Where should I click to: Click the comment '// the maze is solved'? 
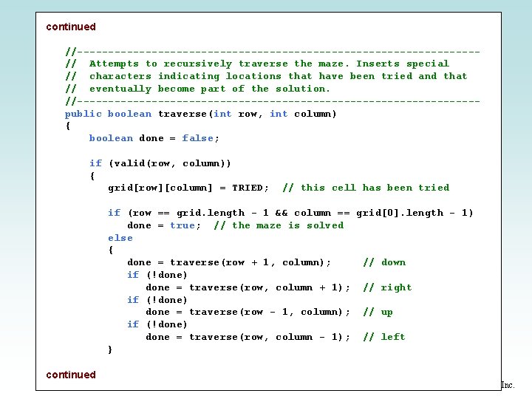[x=279, y=225]
